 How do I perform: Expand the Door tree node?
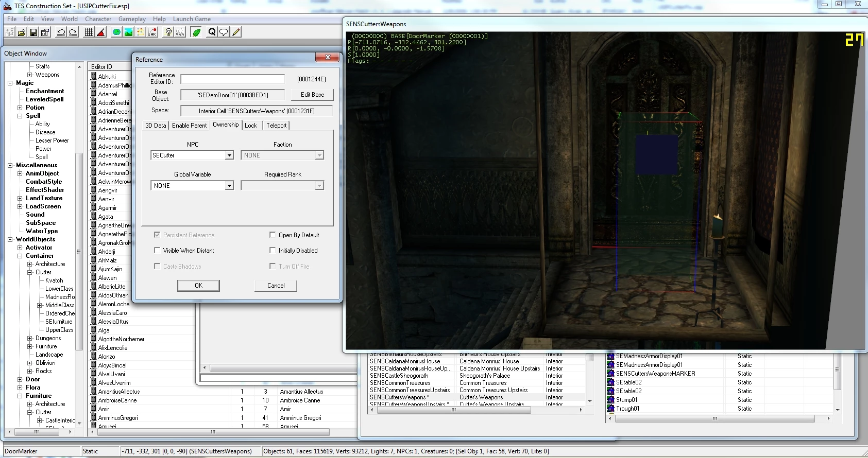(20, 379)
